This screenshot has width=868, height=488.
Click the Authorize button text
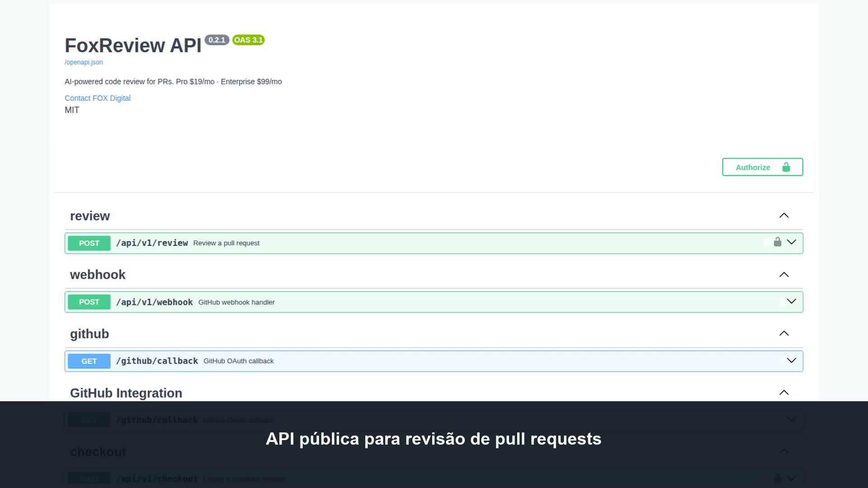click(x=753, y=167)
